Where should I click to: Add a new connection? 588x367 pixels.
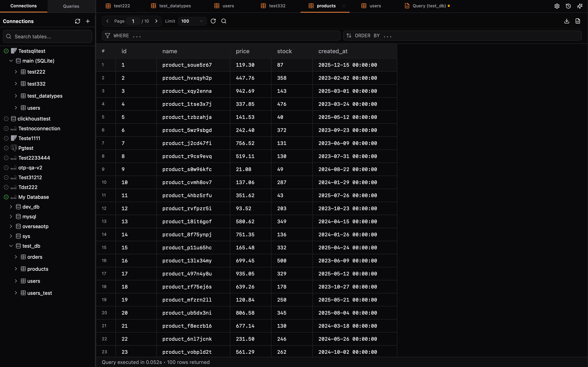coord(87,21)
